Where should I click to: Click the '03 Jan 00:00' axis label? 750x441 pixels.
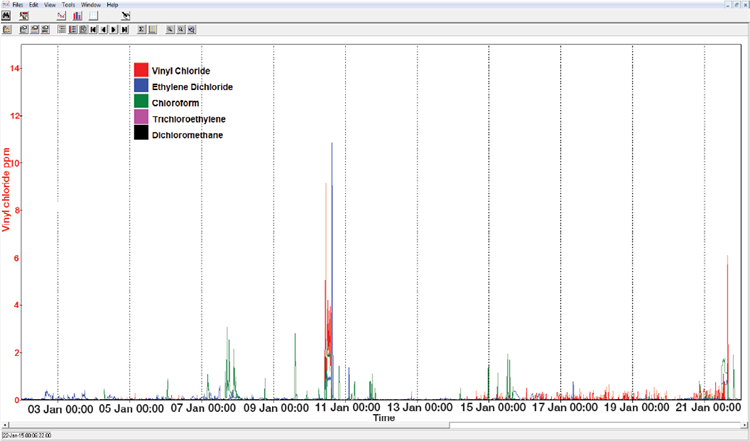pyautogui.click(x=60, y=409)
